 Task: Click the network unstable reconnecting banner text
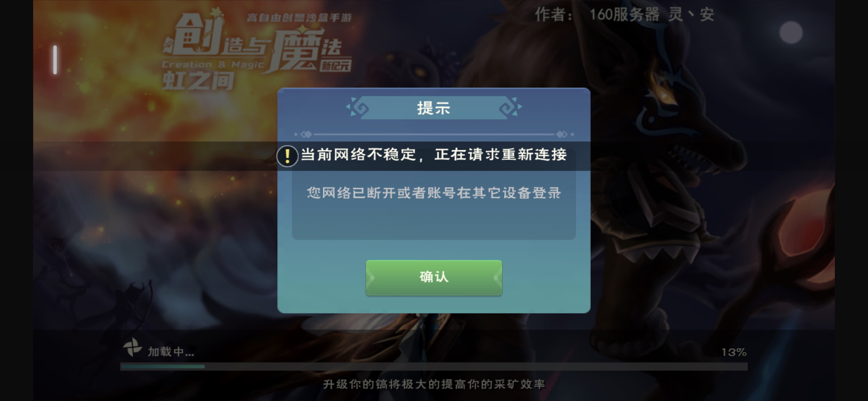point(434,155)
